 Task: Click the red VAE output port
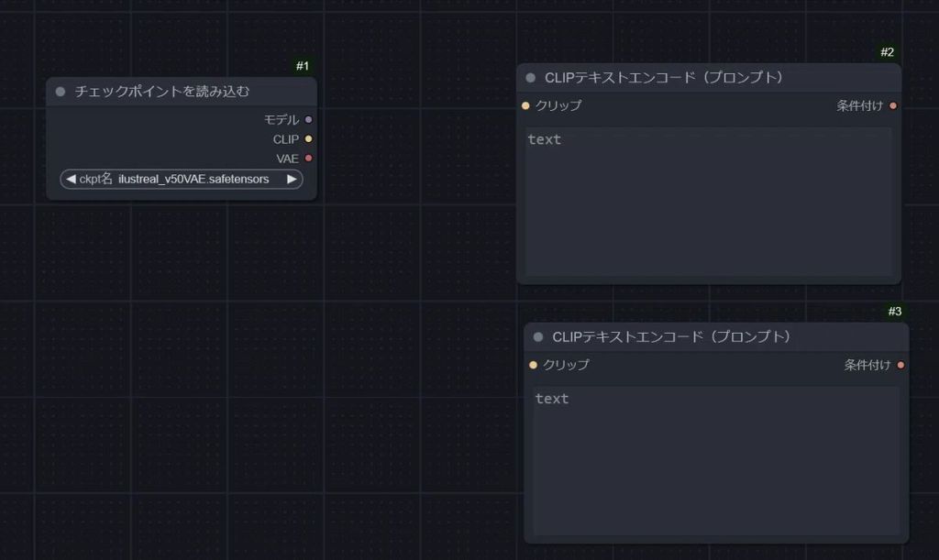click(x=308, y=159)
